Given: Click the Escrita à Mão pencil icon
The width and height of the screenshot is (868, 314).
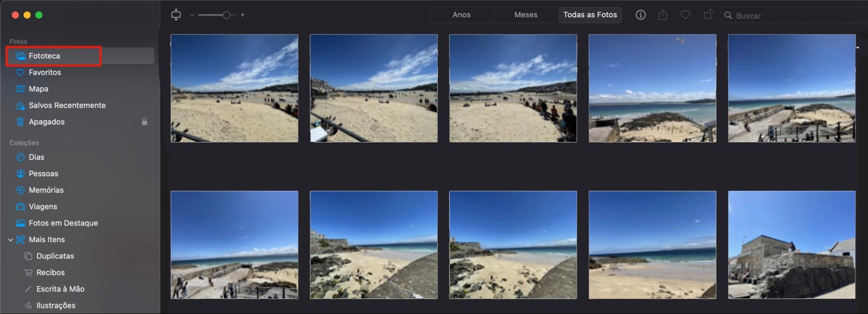Looking at the screenshot, I should [28, 289].
